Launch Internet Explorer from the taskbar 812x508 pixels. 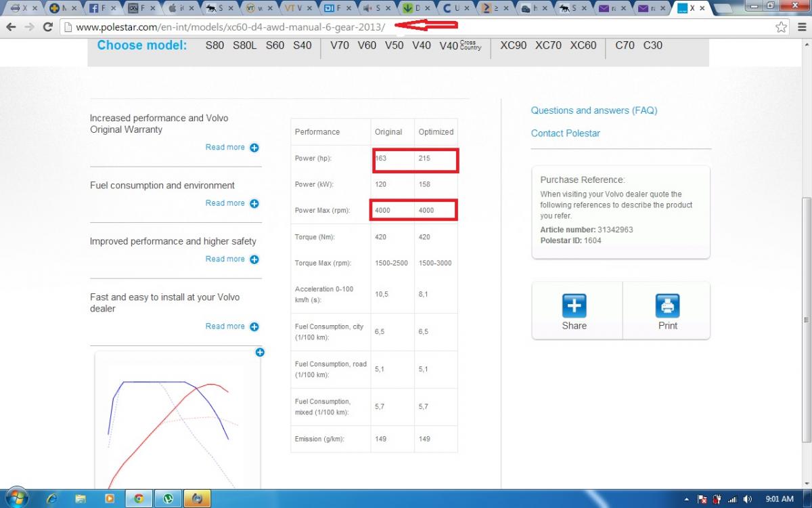tap(51, 499)
